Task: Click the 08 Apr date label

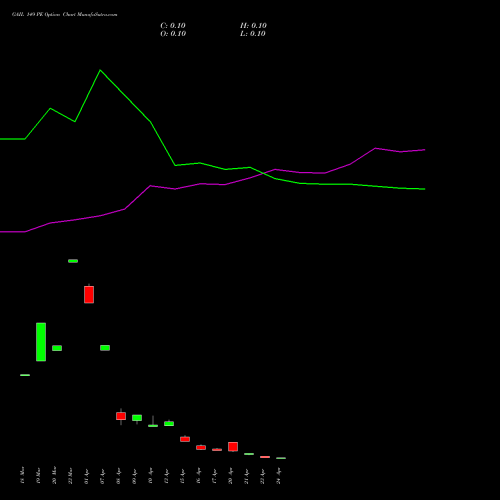Action: pyautogui.click(x=118, y=476)
